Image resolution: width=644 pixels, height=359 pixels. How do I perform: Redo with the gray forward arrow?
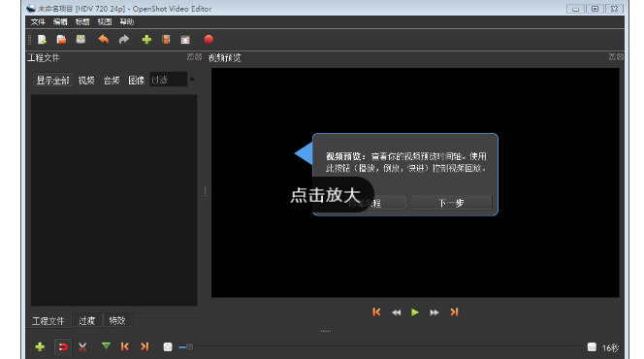[123, 40]
